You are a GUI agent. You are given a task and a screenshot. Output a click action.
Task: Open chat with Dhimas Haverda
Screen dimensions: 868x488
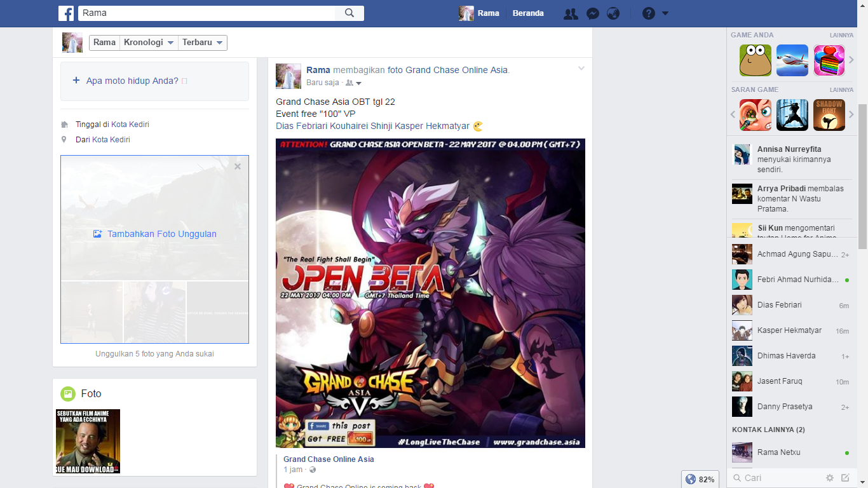(x=790, y=356)
